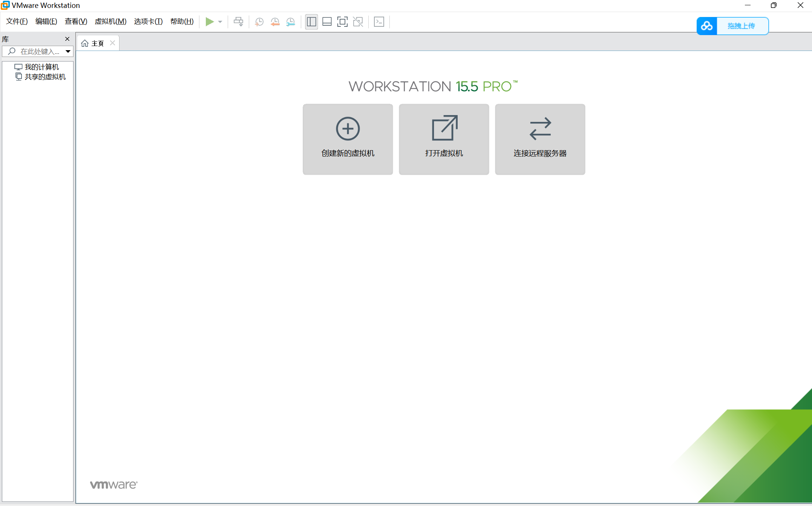Power on virtual machine with the green play icon
This screenshot has height=506, width=812.
coord(210,22)
